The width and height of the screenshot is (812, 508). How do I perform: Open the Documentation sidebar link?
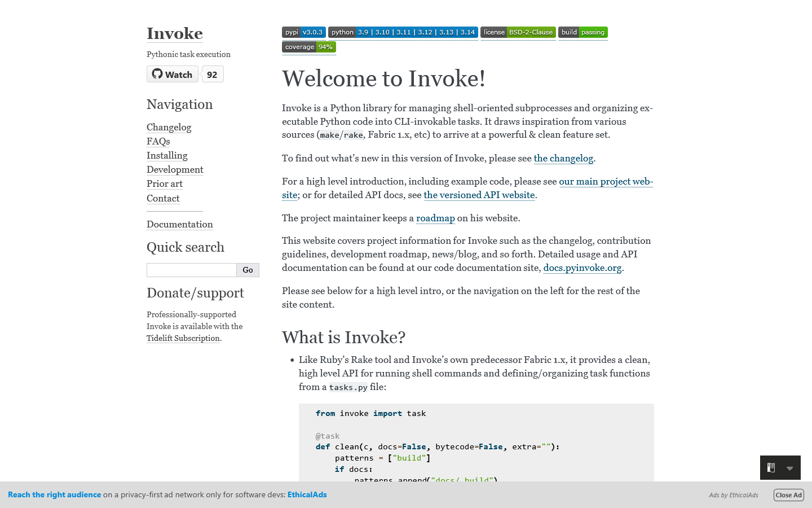point(179,224)
